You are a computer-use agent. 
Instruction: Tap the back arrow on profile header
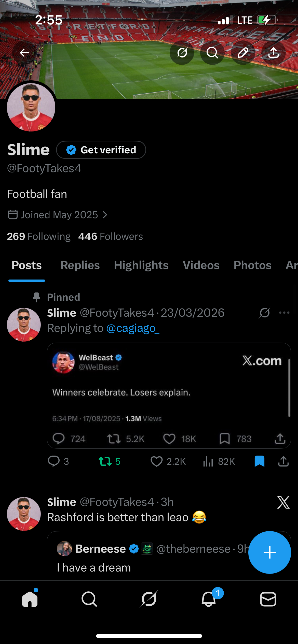24,53
